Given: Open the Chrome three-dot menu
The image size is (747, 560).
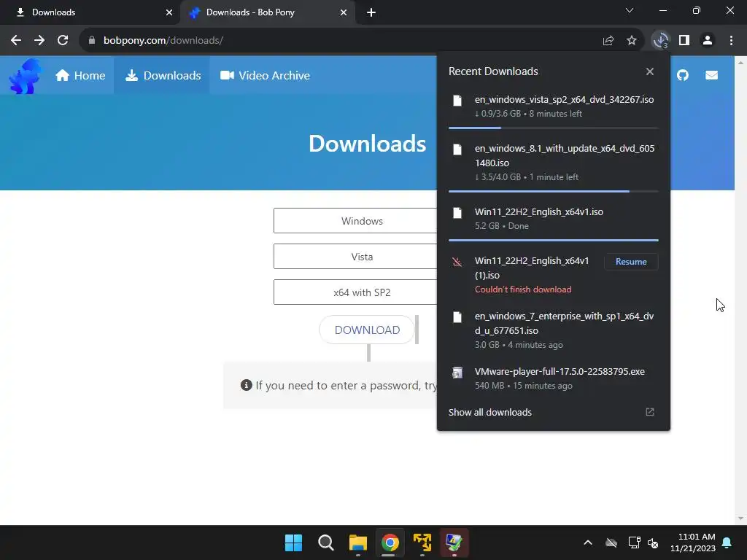Looking at the screenshot, I should [x=731, y=41].
